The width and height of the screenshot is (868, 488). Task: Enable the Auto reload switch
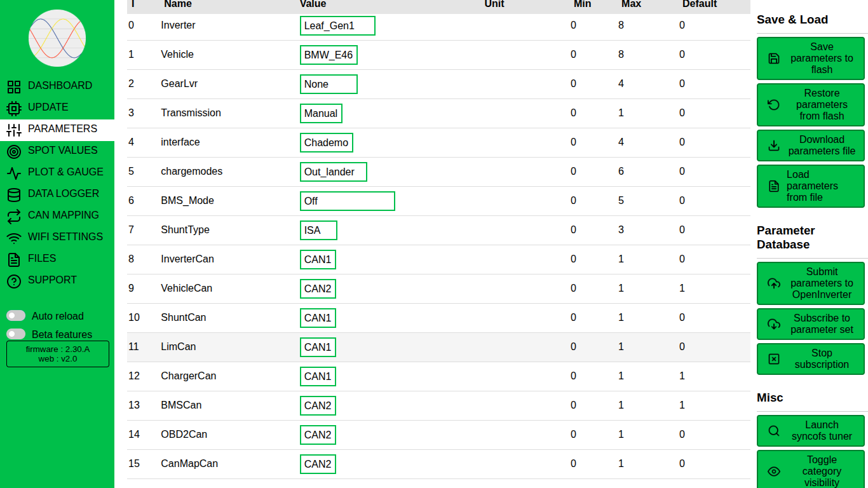[x=16, y=316]
